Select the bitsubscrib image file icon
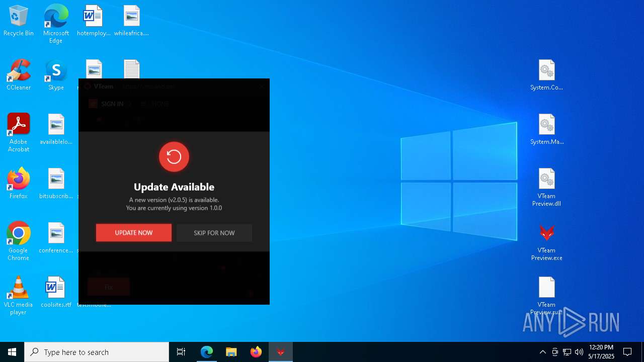This screenshot has height=362, width=644. coord(56,184)
